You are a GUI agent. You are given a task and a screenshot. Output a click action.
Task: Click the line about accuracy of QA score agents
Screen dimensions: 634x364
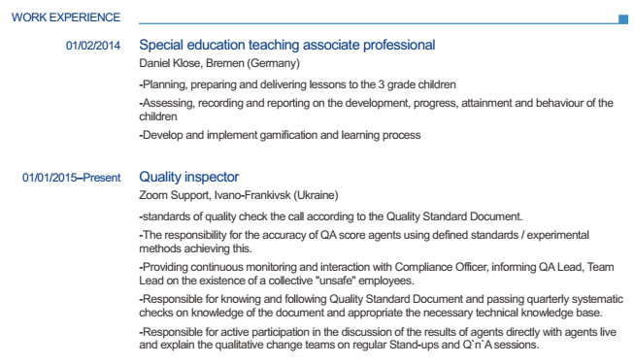[364, 235]
